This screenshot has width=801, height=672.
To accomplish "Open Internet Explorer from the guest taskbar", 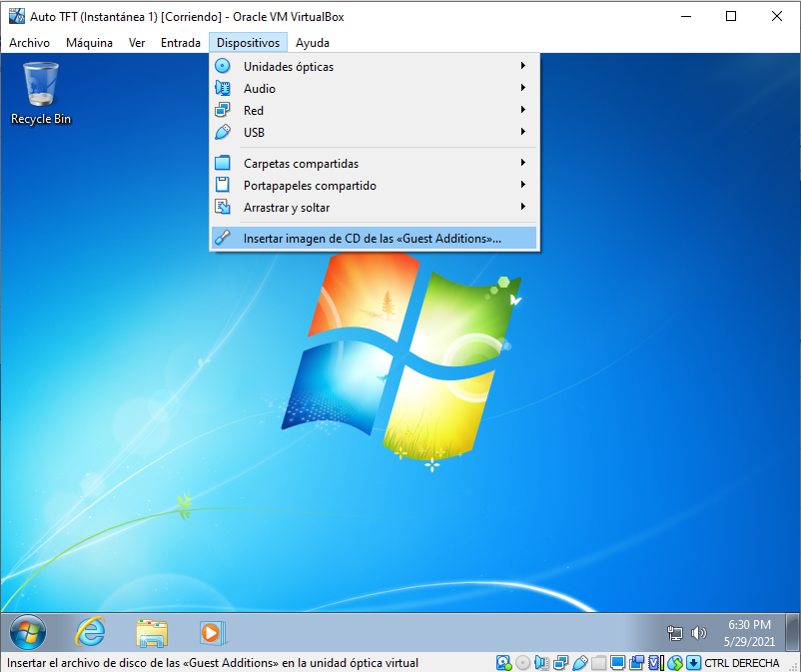I will (91, 631).
